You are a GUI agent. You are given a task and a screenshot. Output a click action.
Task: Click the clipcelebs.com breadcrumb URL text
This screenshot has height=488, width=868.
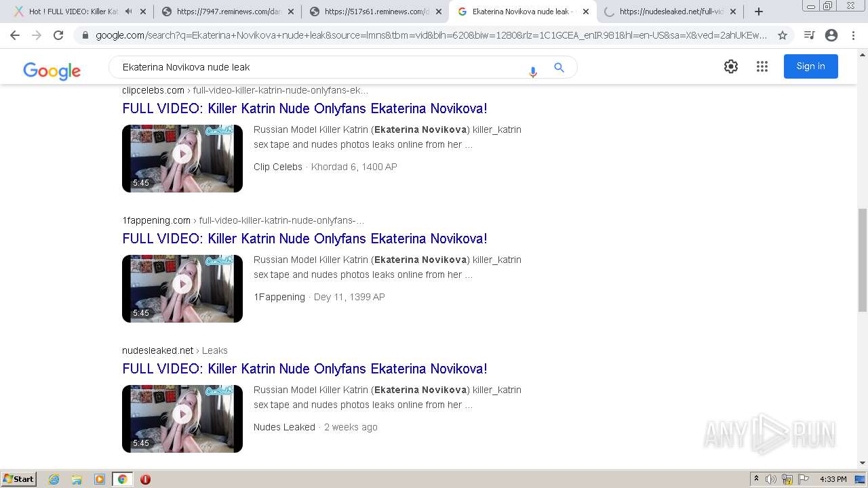[x=245, y=90]
